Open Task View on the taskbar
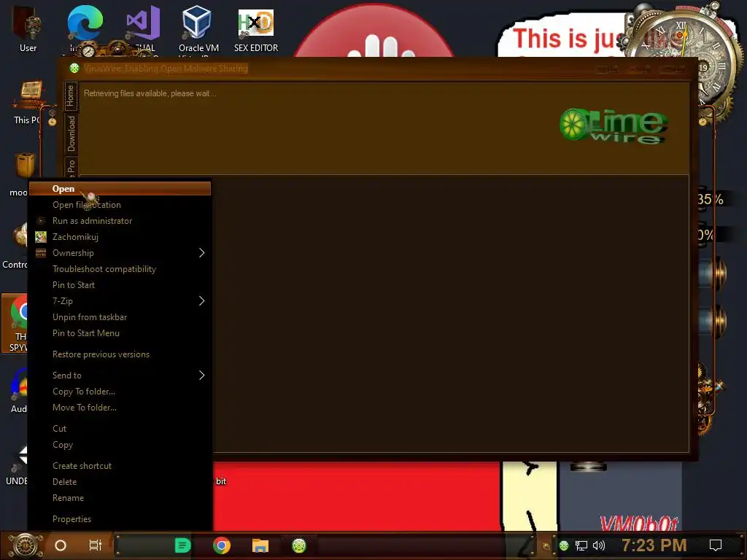The image size is (747, 560). coord(96,545)
